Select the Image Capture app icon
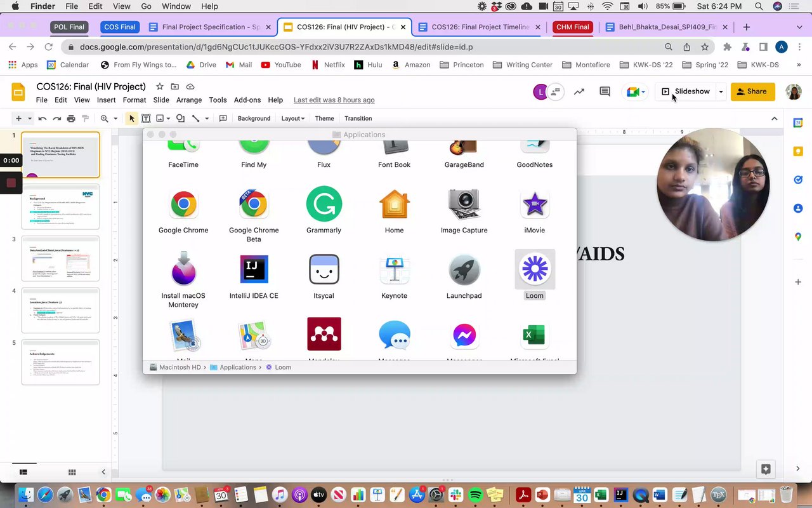812x508 pixels. (x=464, y=204)
